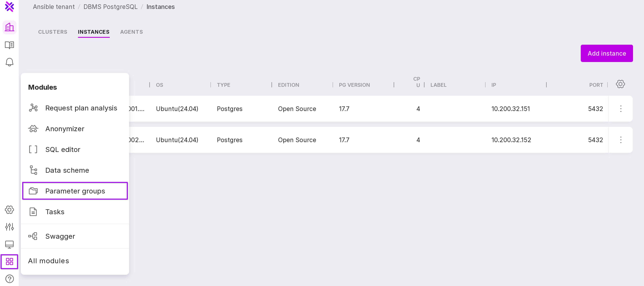
Task: Click the building dashboard icon in sidebar
Action: tap(9, 27)
